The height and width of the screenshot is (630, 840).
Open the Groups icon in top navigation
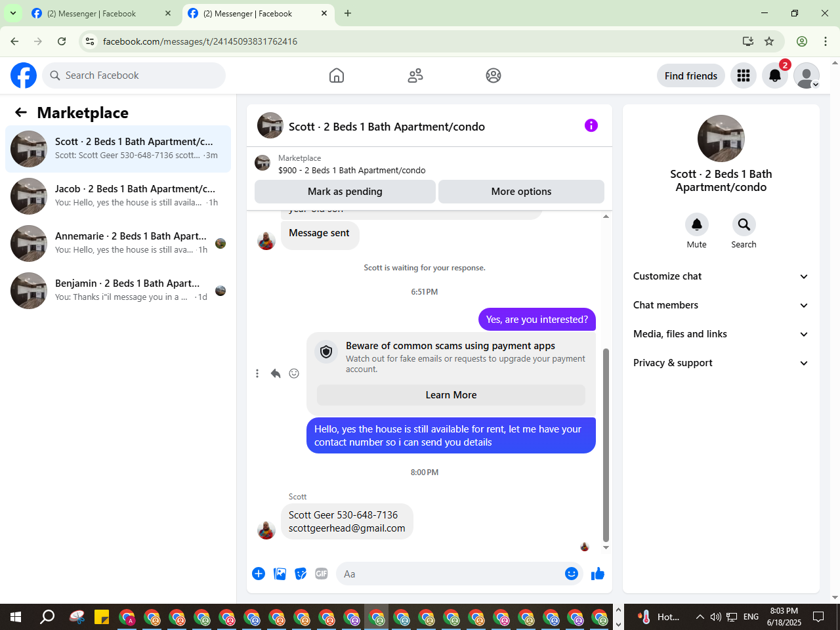[493, 75]
